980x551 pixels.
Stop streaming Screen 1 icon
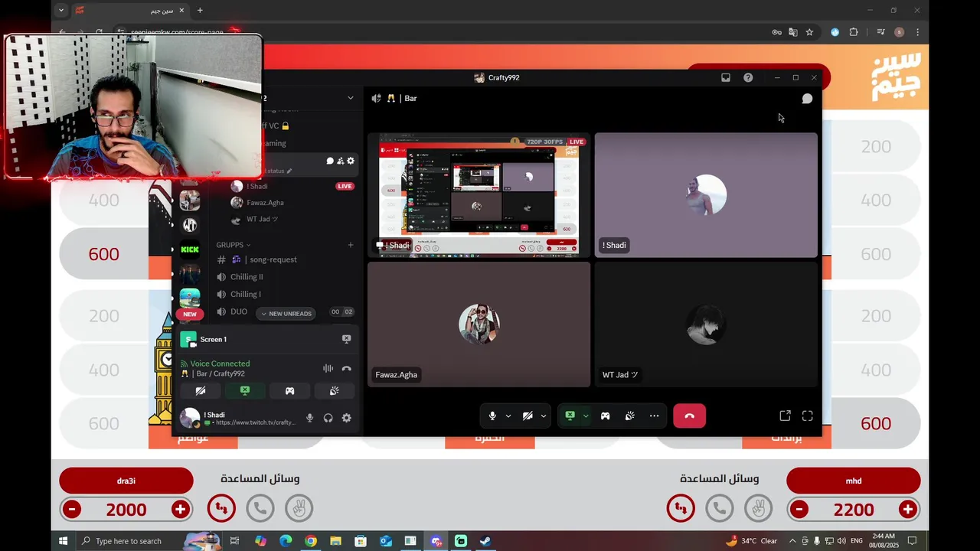coord(346,339)
